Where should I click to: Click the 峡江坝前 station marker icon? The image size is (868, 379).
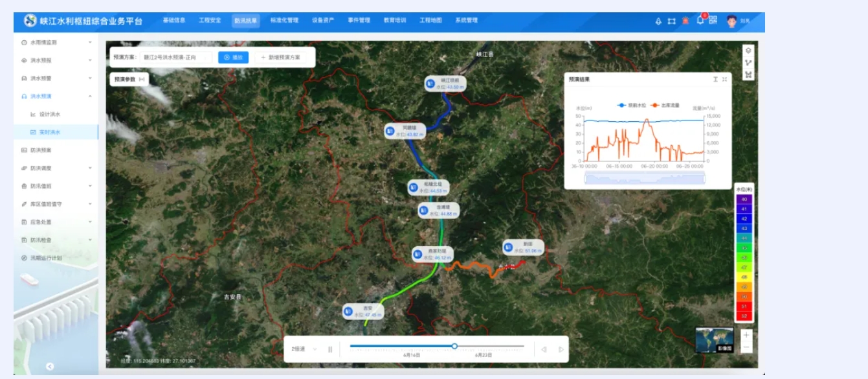(431, 84)
